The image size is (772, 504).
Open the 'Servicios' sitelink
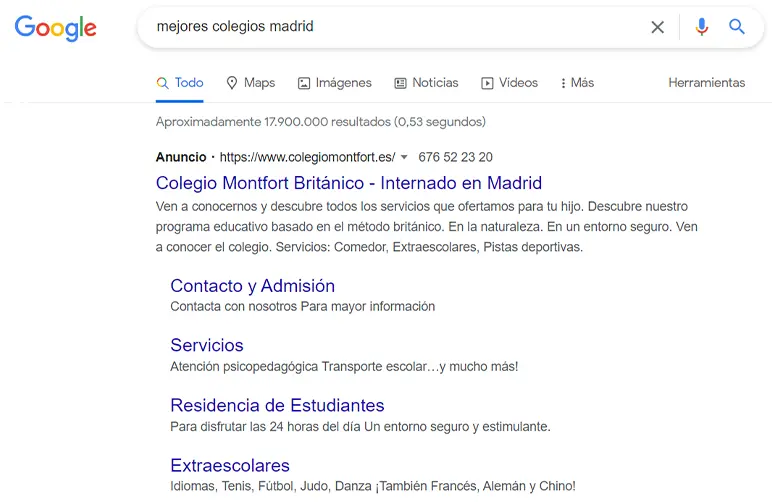(x=207, y=346)
